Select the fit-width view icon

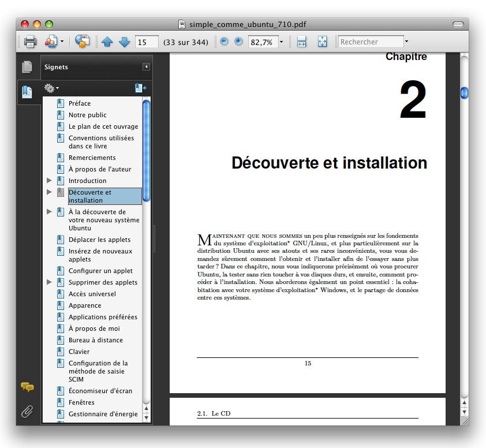click(301, 42)
